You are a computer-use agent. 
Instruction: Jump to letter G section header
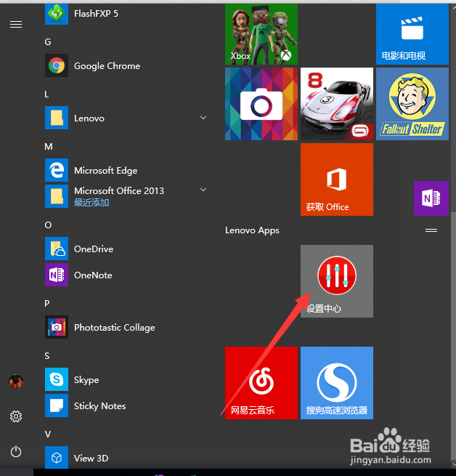(48, 42)
